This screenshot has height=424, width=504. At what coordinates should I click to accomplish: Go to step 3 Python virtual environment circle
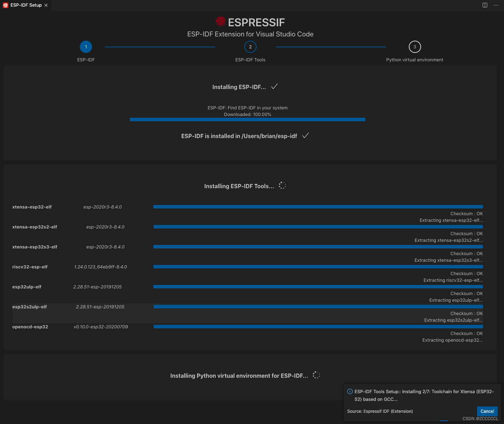[415, 47]
